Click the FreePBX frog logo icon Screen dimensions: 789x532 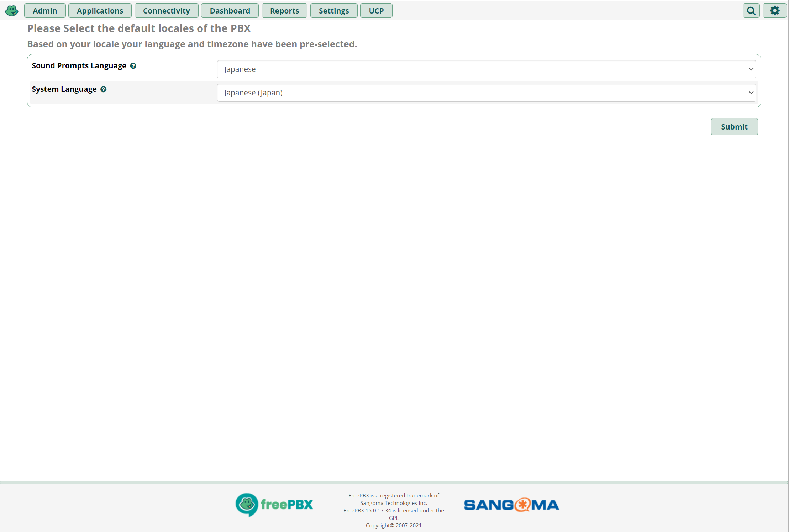click(12, 11)
